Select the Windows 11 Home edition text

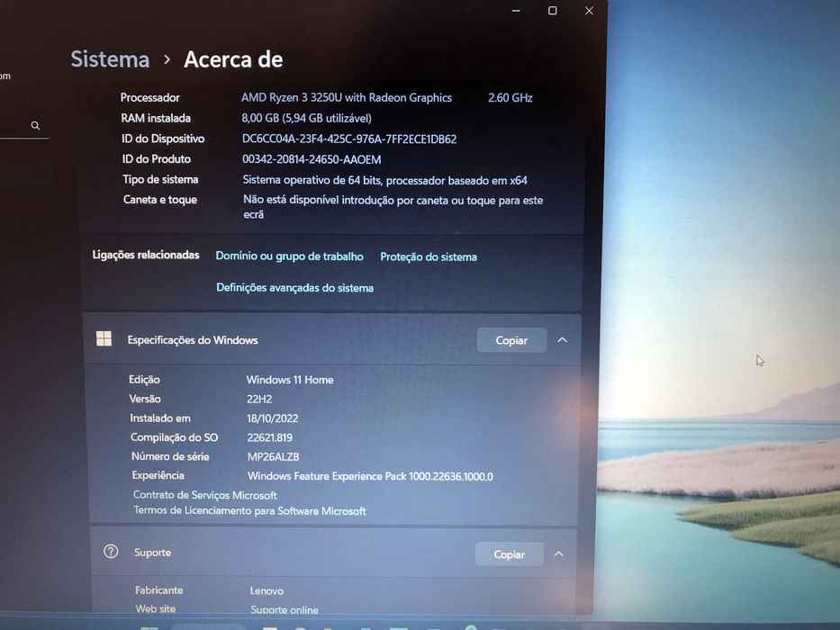point(290,379)
